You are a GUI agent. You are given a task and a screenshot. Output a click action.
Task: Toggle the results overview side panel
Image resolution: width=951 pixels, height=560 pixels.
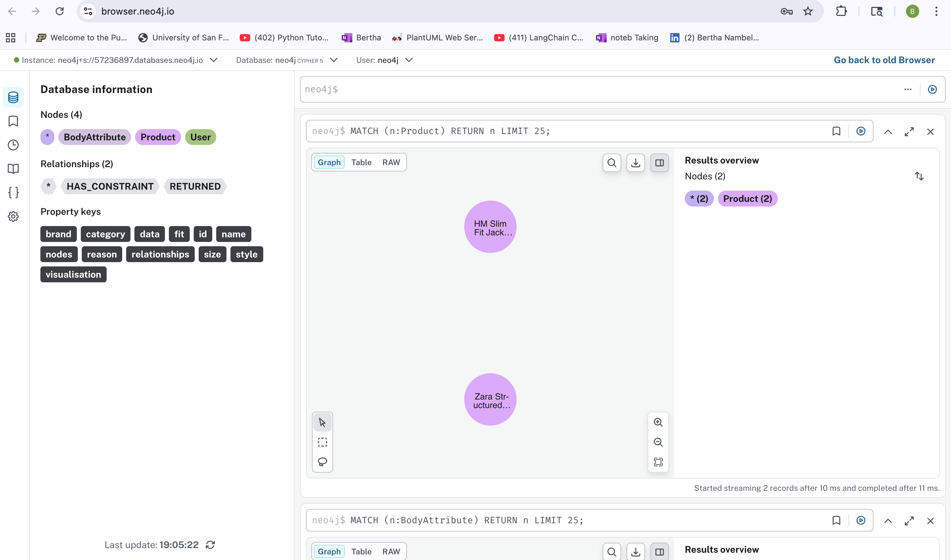tap(659, 163)
